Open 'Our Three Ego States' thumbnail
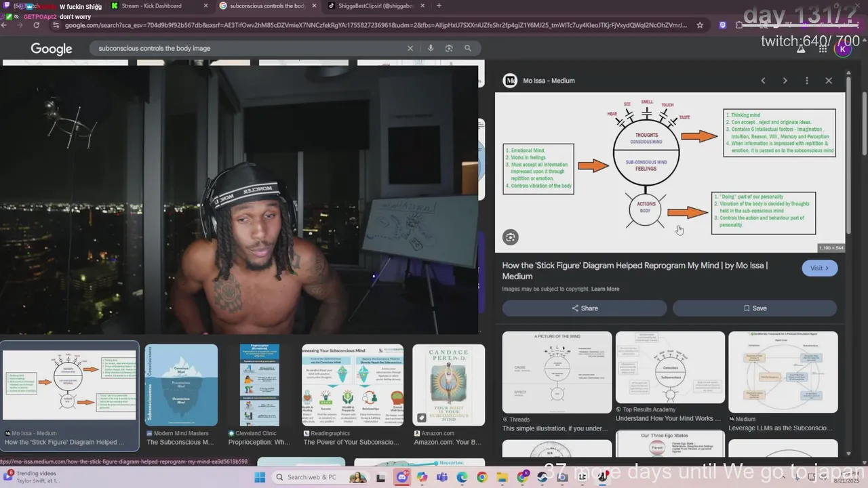Screen dimensions: 868x488 [670, 444]
